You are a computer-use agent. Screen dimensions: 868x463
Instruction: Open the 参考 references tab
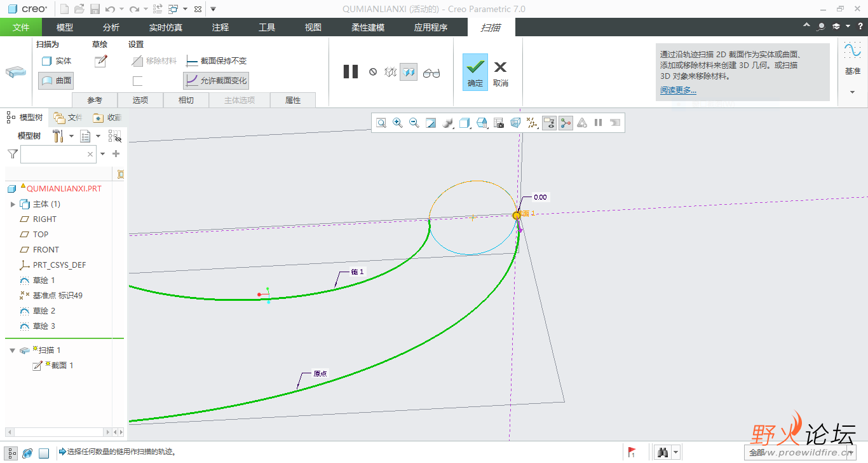(95, 100)
